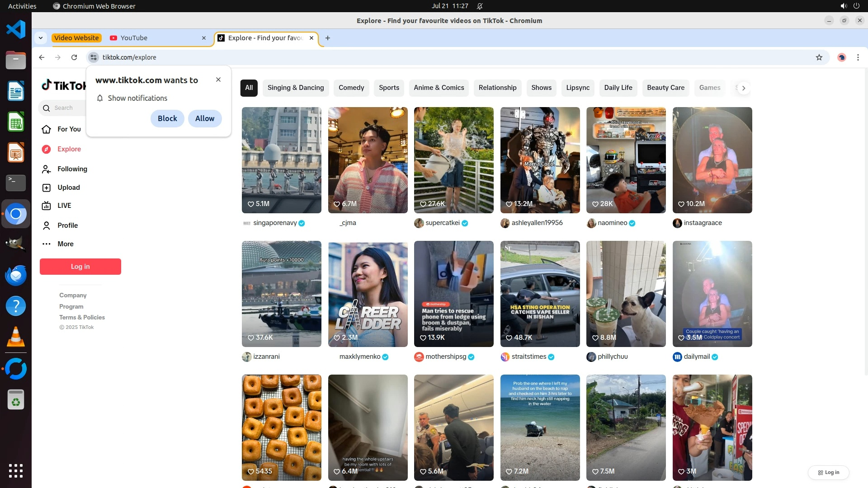The image size is (868, 488).
Task: Click the Upload plus icon
Action: point(46,188)
